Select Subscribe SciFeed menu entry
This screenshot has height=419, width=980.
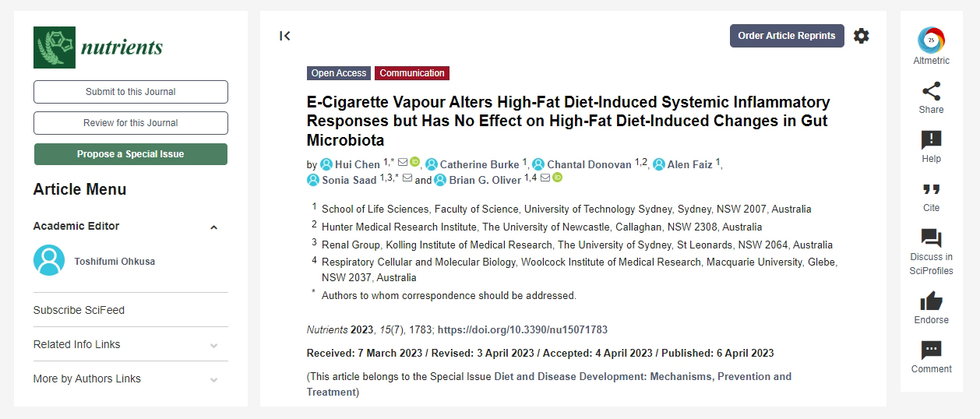coord(79,310)
